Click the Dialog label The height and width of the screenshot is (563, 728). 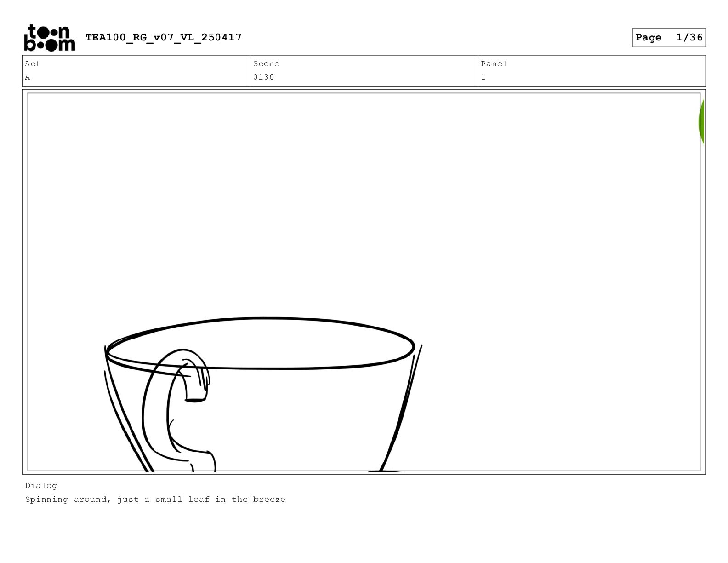(x=41, y=486)
